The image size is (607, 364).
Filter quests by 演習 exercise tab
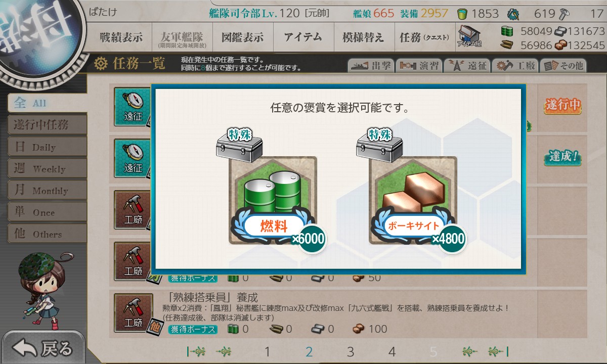point(419,66)
